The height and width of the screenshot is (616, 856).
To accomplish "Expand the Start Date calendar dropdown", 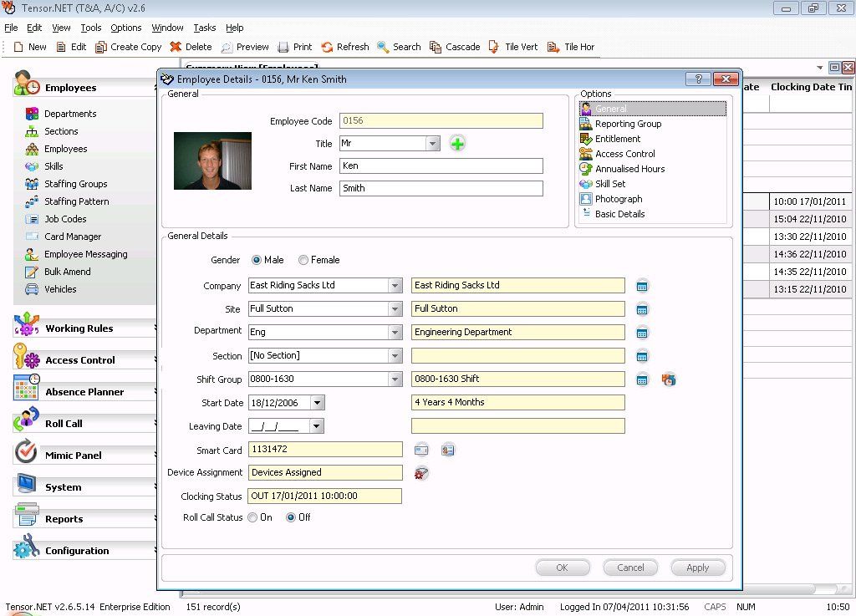I will click(318, 403).
